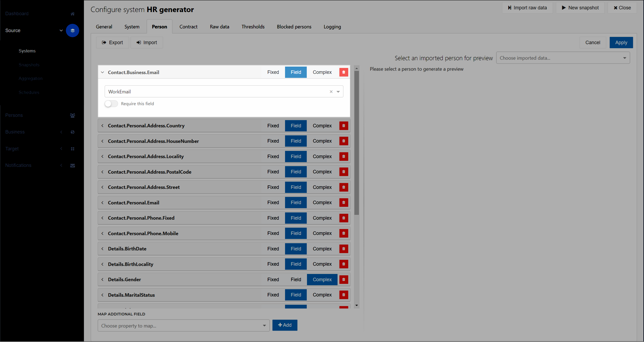
Task: Open the Choose property to map dropdown
Action: 183,326
